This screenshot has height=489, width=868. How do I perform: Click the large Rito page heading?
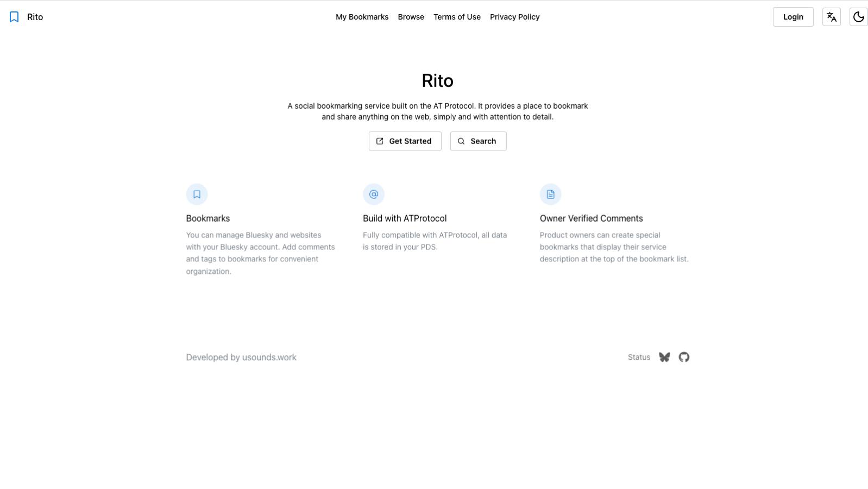[438, 81]
